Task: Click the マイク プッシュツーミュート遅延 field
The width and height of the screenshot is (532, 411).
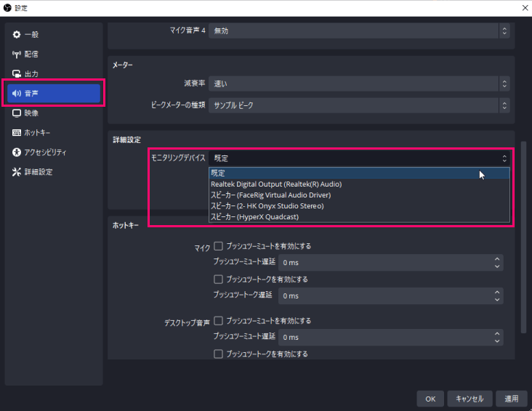Action: [391, 263]
